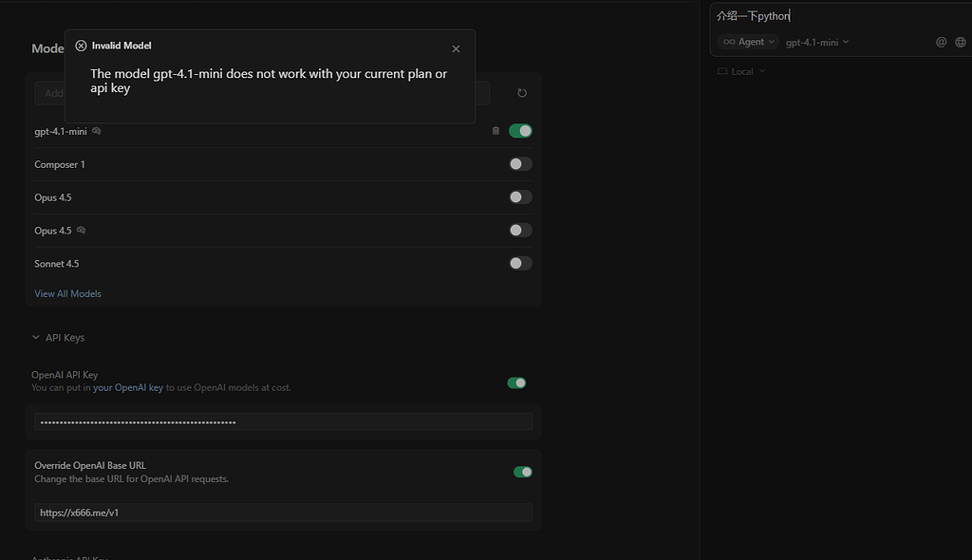The width and height of the screenshot is (972, 560).
Task: Enable the Composer 1 model
Action: click(520, 163)
